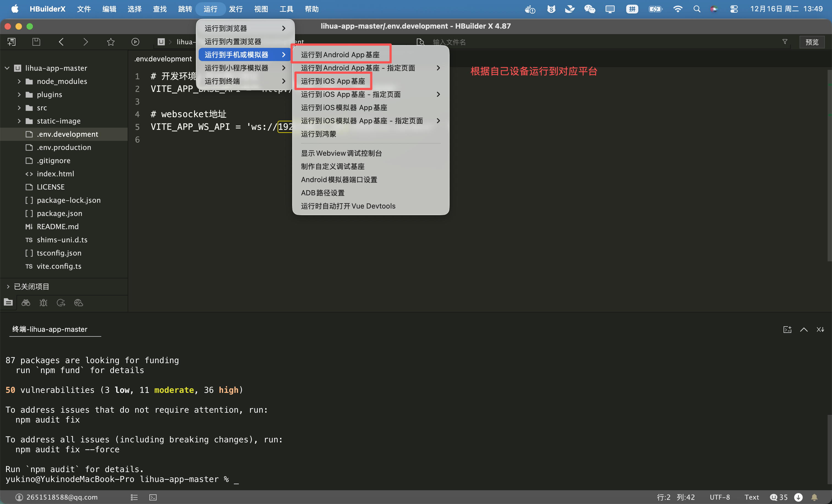Open the terminal icon in status bar
This screenshot has height=504, width=832.
153,497
